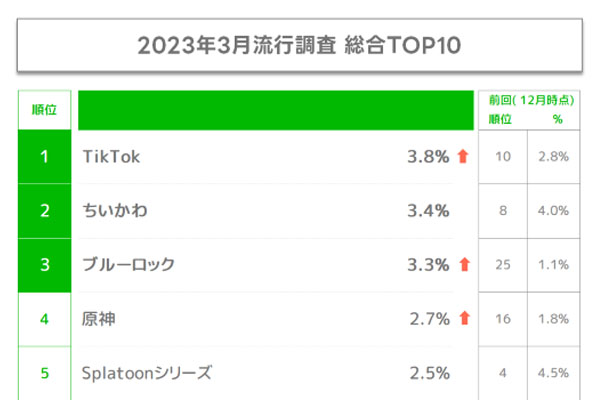Click the red up arrow beside TikTok's 3.8%
The width and height of the screenshot is (600, 400).
coord(463,156)
